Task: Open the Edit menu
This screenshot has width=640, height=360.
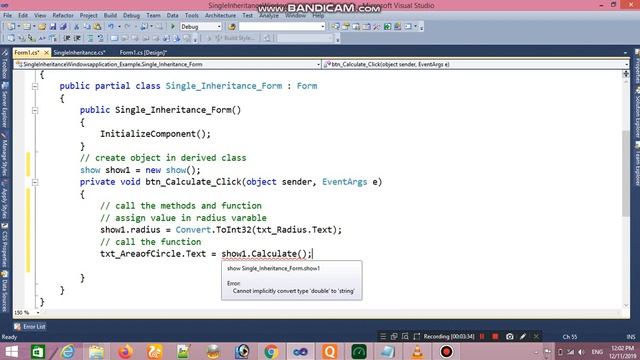Action: coord(23,16)
